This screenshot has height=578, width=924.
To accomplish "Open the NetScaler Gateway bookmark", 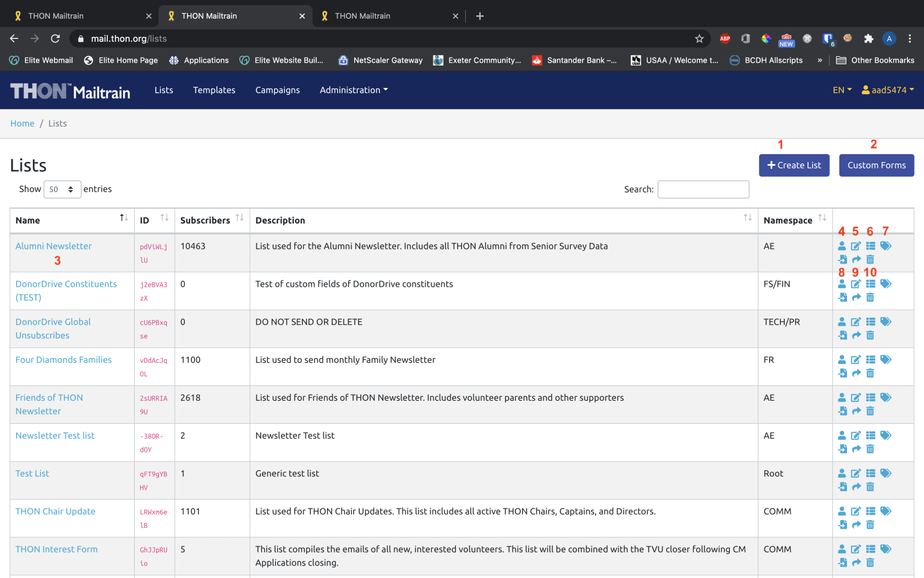I will pos(380,61).
